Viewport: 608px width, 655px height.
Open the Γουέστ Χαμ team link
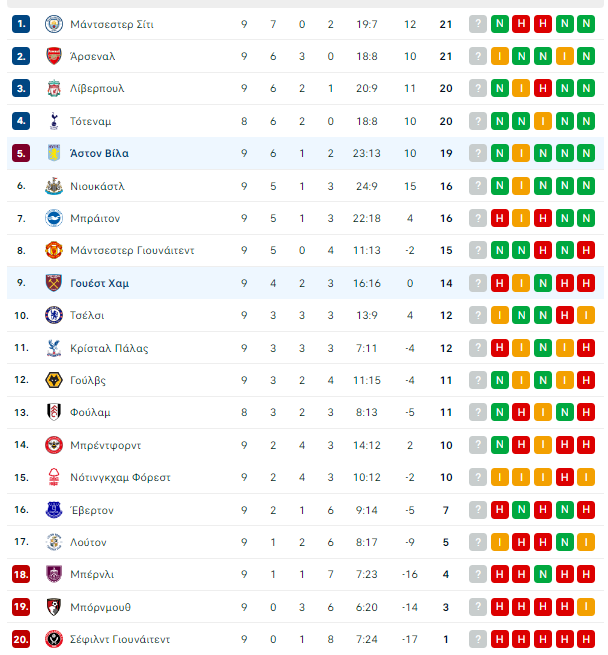click(99, 283)
